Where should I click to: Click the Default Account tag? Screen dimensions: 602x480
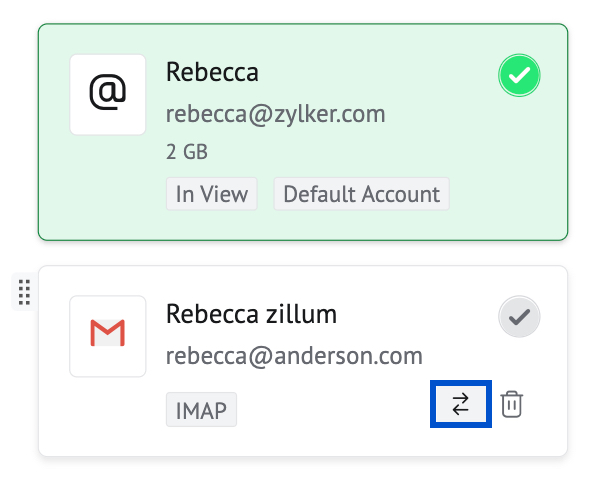point(361,194)
